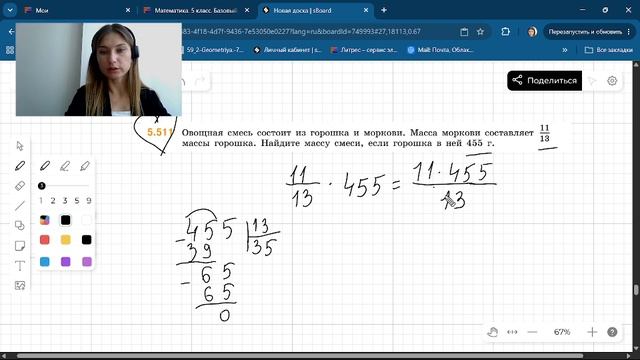Insert an image onto the board
This screenshot has width=640, height=360.
pos(20,285)
